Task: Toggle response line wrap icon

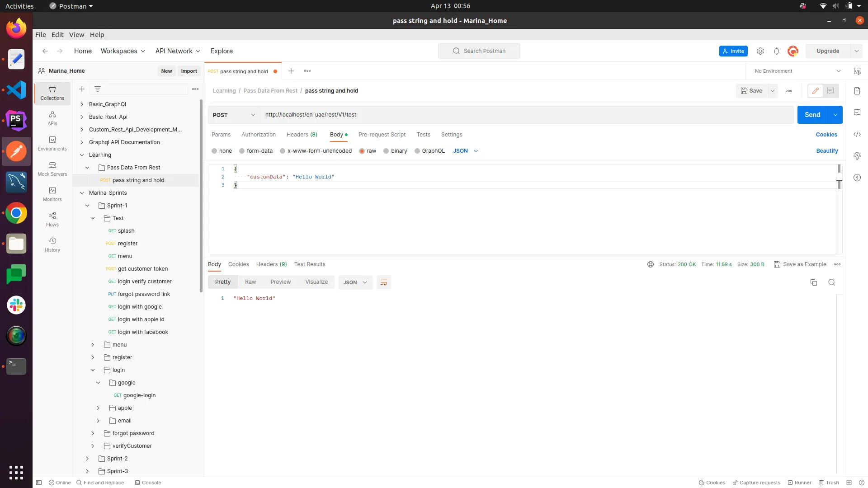Action: (x=383, y=282)
